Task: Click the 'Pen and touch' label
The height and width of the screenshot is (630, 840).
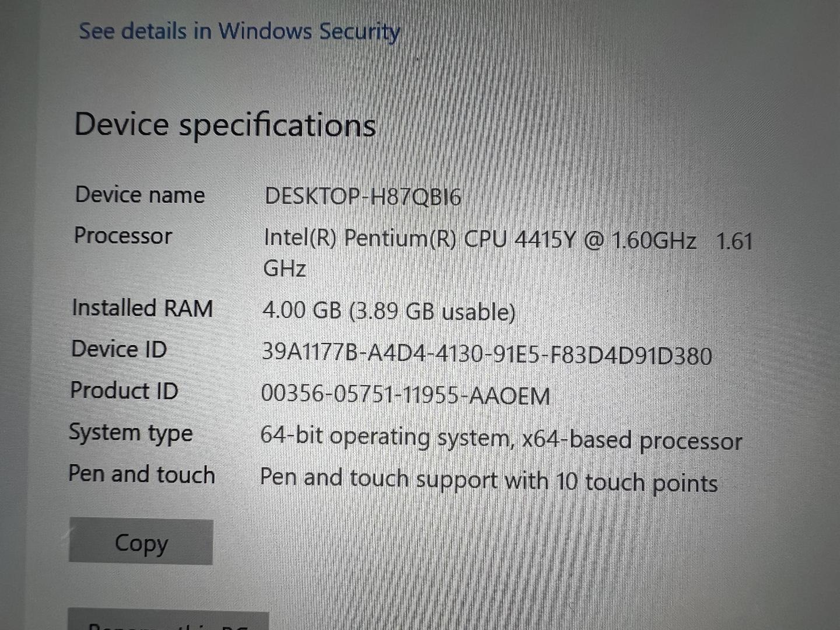Action: (142, 474)
